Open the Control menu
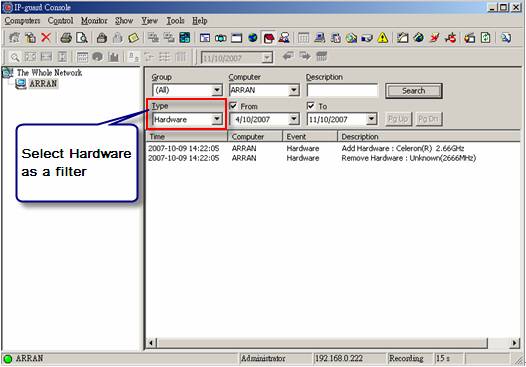The width and height of the screenshot is (526, 367). (60, 21)
